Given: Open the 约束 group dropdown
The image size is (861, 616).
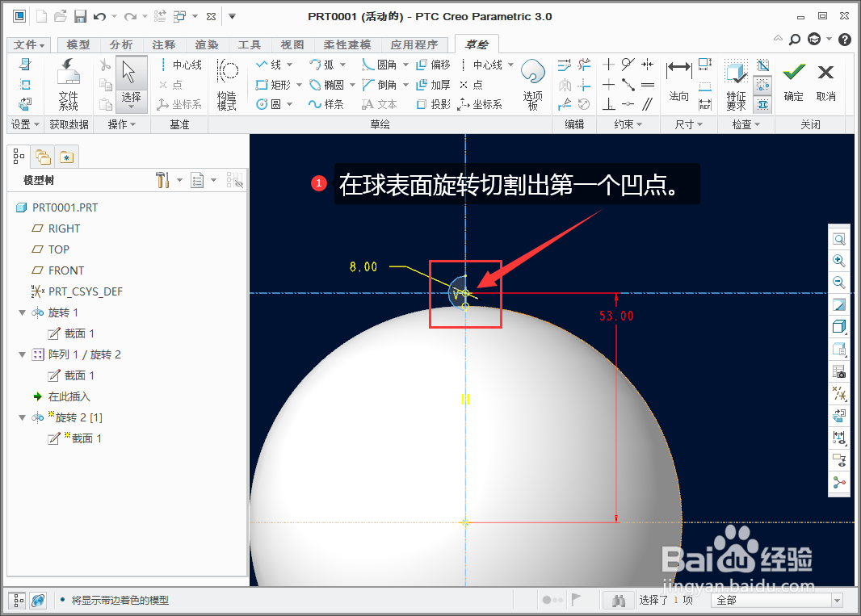Looking at the screenshot, I should tap(628, 124).
